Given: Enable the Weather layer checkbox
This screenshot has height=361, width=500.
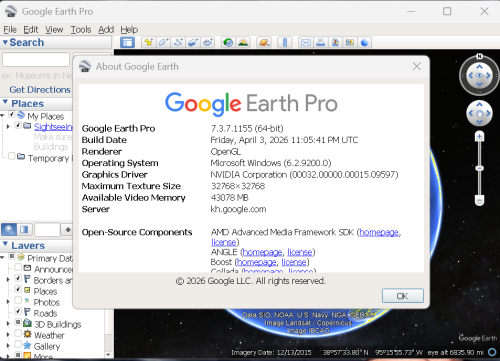Looking at the screenshot, I should [x=18, y=333].
